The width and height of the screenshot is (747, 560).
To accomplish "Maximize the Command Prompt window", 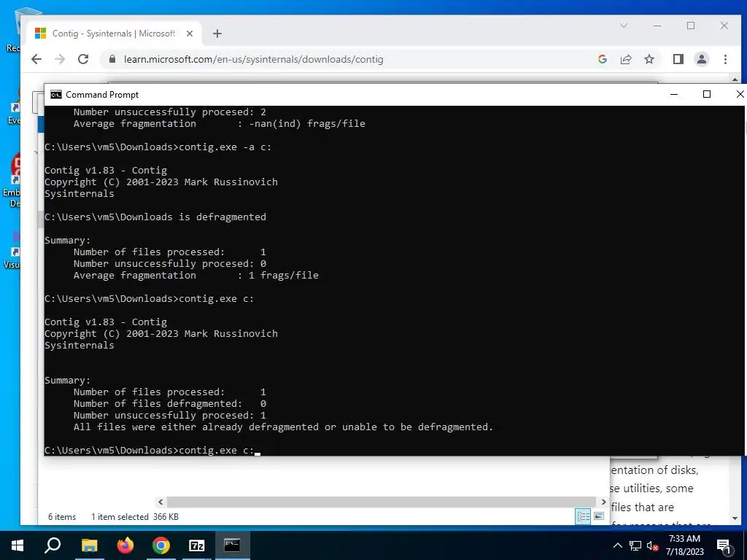I will click(707, 94).
